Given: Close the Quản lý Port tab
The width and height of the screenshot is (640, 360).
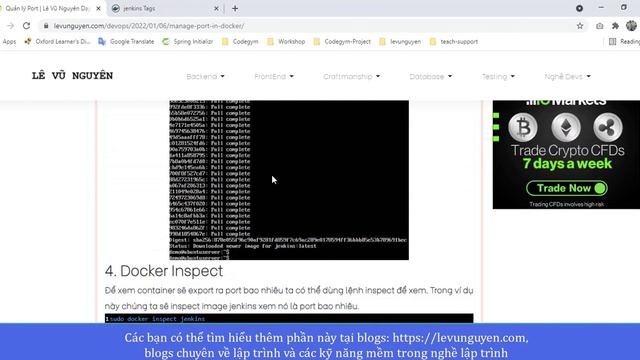Looking at the screenshot, I should (98, 8).
